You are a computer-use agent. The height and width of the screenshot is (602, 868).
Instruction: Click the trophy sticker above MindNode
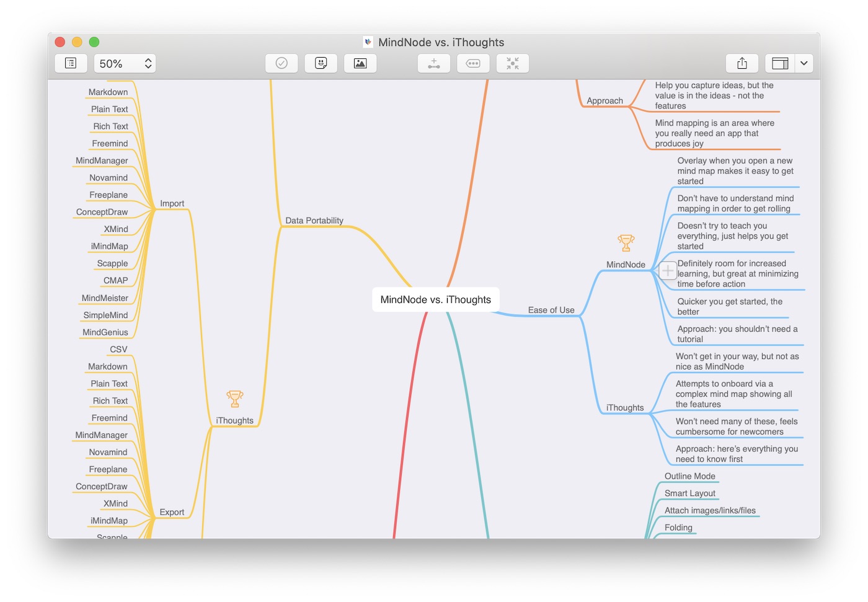coord(626,242)
